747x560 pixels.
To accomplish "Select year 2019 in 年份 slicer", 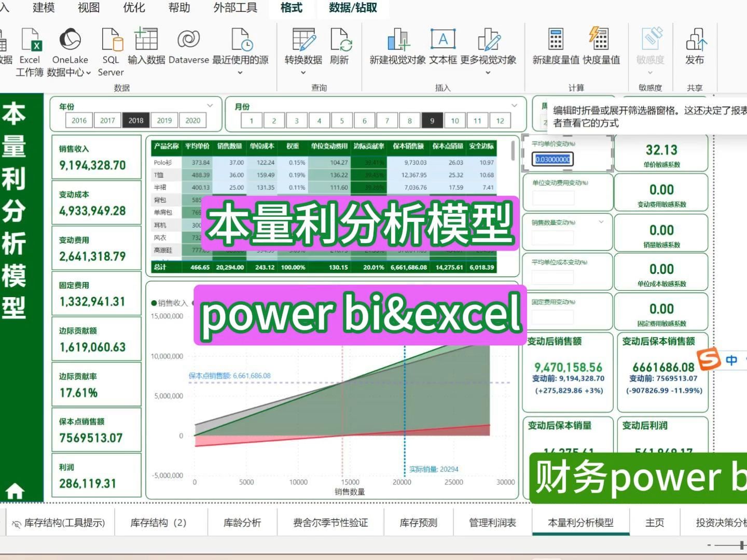I will point(164,120).
